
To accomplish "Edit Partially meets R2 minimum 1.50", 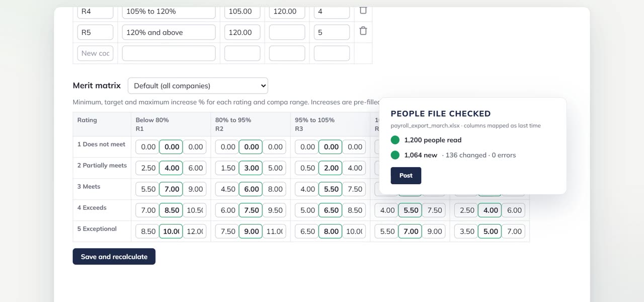I will (227, 168).
